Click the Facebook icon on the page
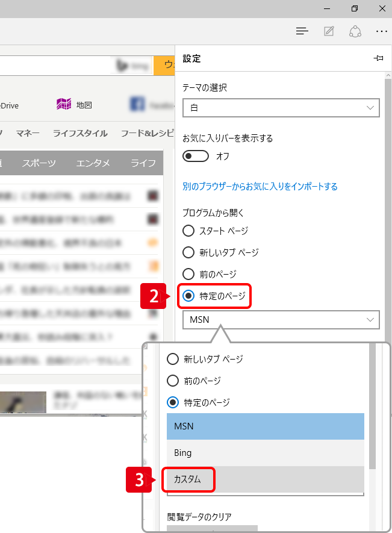 137,104
